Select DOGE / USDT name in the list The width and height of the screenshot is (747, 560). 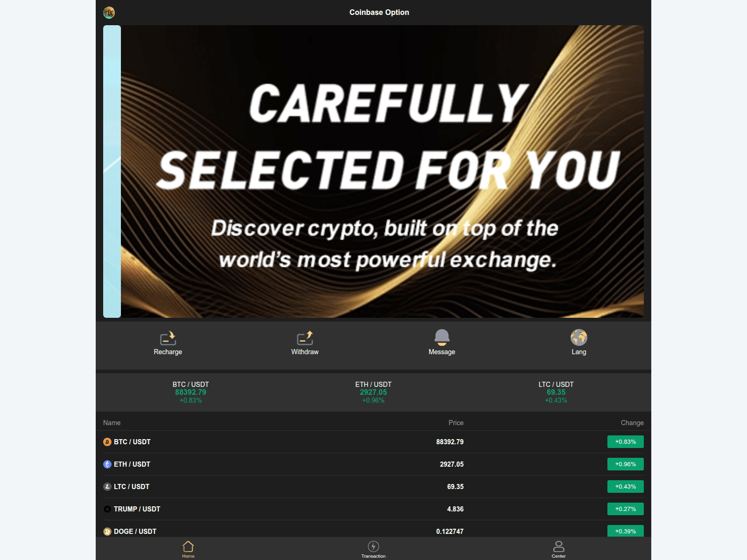(135, 532)
